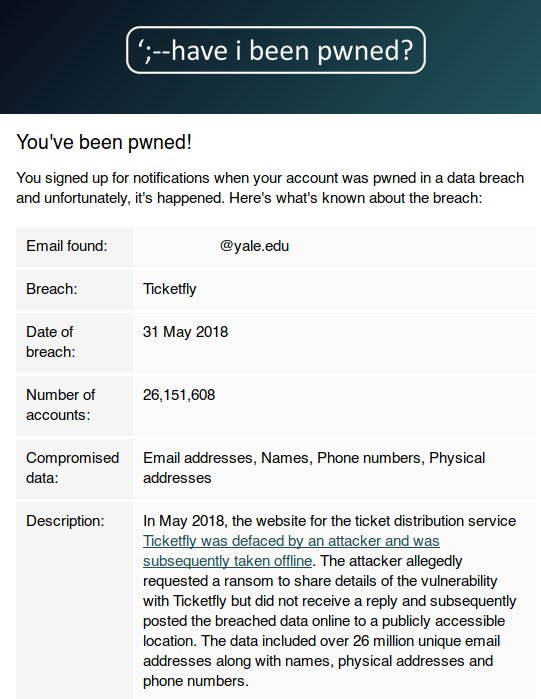This screenshot has width=541, height=699.
Task: Click the 31 May 2018 breach date
Action: pyautogui.click(x=185, y=332)
